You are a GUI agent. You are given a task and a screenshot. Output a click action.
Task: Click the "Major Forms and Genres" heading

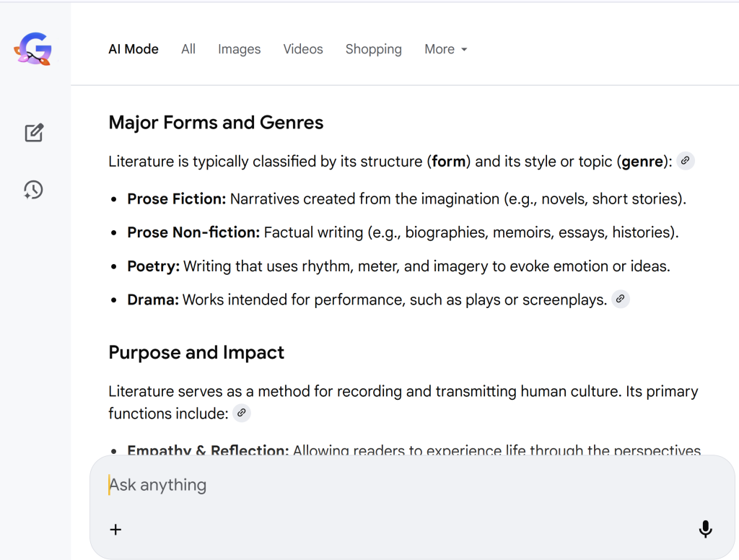216,123
